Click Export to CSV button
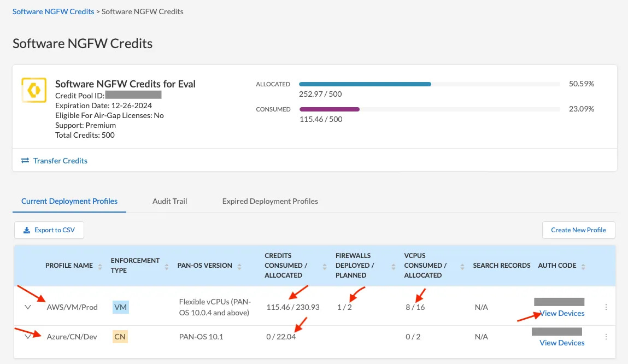 [x=49, y=230]
